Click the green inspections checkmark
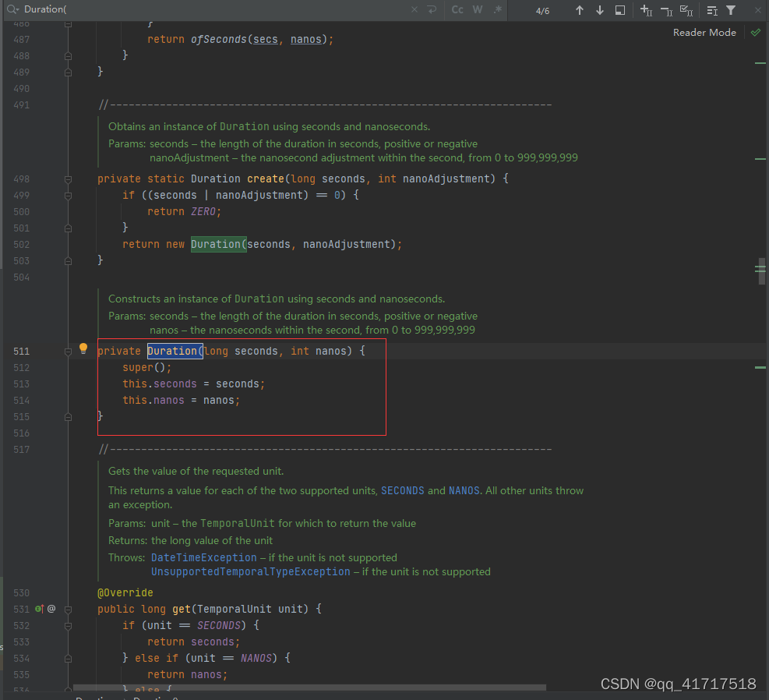 pyautogui.click(x=756, y=33)
